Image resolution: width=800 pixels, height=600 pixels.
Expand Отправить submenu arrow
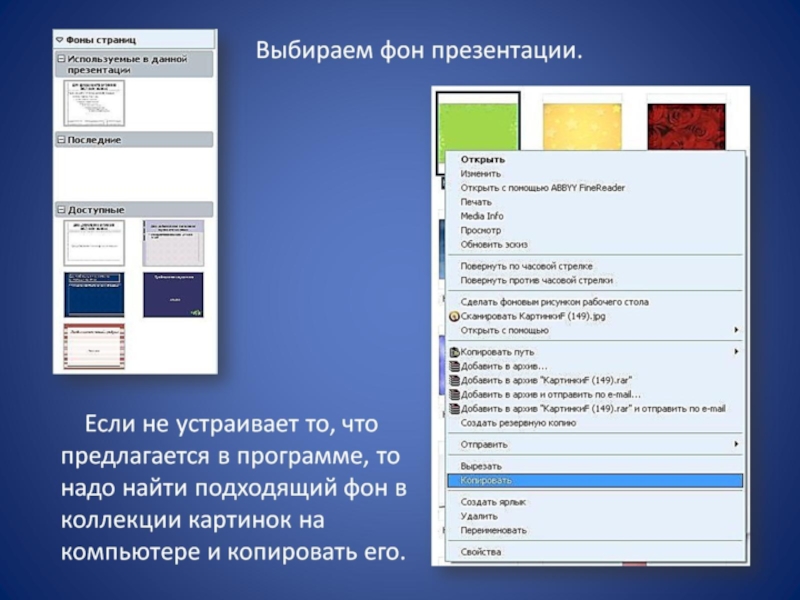[x=736, y=444]
